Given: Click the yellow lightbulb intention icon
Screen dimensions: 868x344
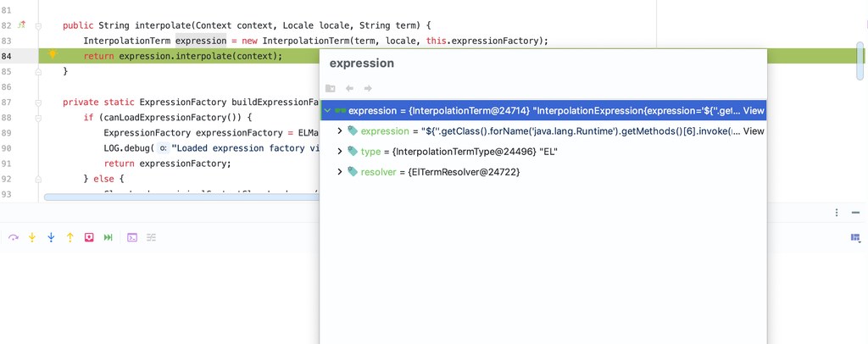Looking at the screenshot, I should click(x=53, y=55).
